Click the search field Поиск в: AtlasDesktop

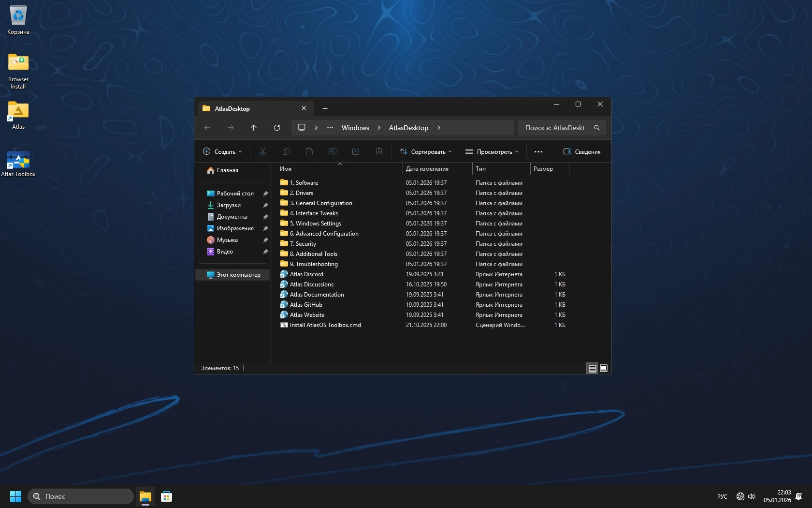pos(555,128)
